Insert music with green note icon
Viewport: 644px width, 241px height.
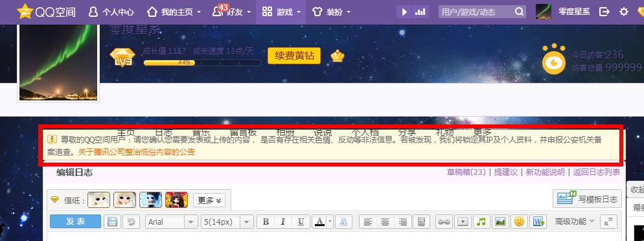click(x=482, y=222)
